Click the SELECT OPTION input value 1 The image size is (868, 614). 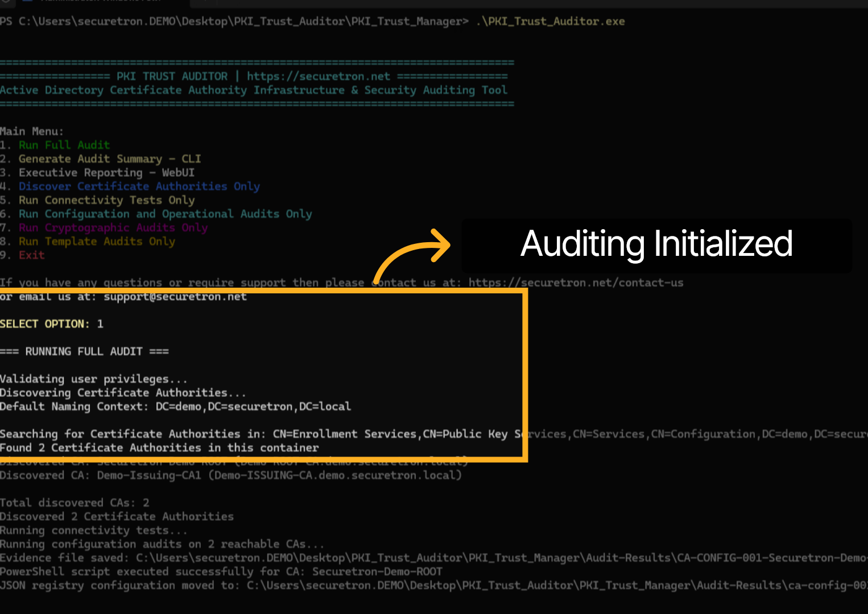pyautogui.click(x=101, y=323)
